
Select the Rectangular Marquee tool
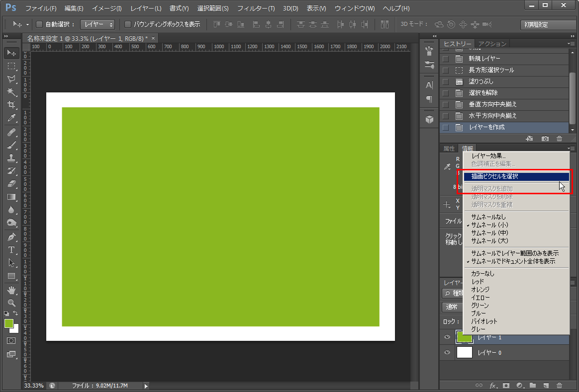[x=11, y=66]
